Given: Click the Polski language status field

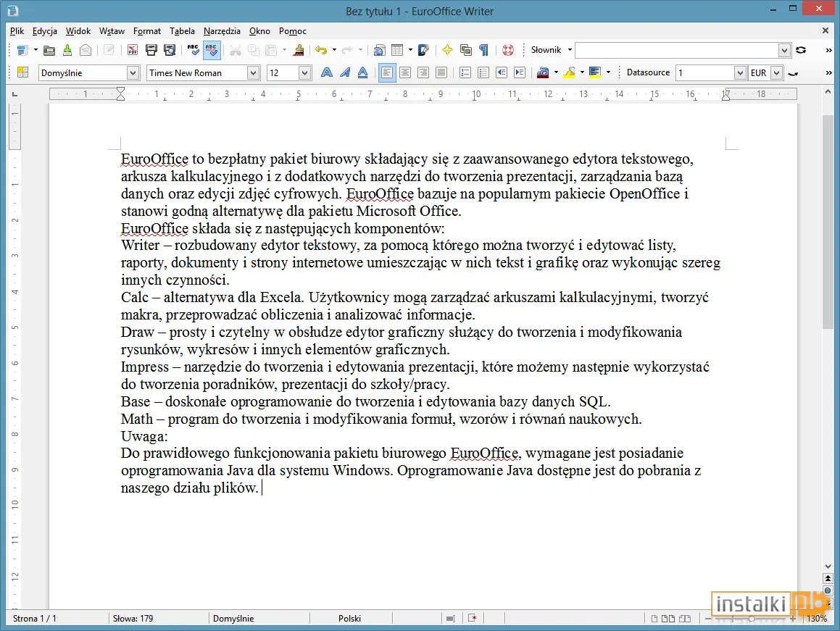Looking at the screenshot, I should tap(350, 618).
